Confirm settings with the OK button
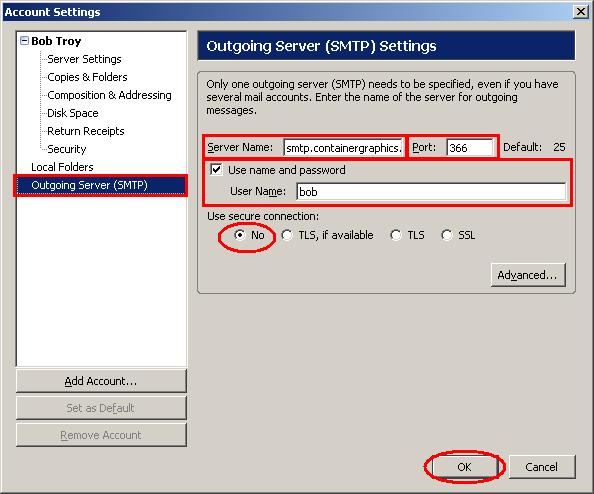 [464, 467]
